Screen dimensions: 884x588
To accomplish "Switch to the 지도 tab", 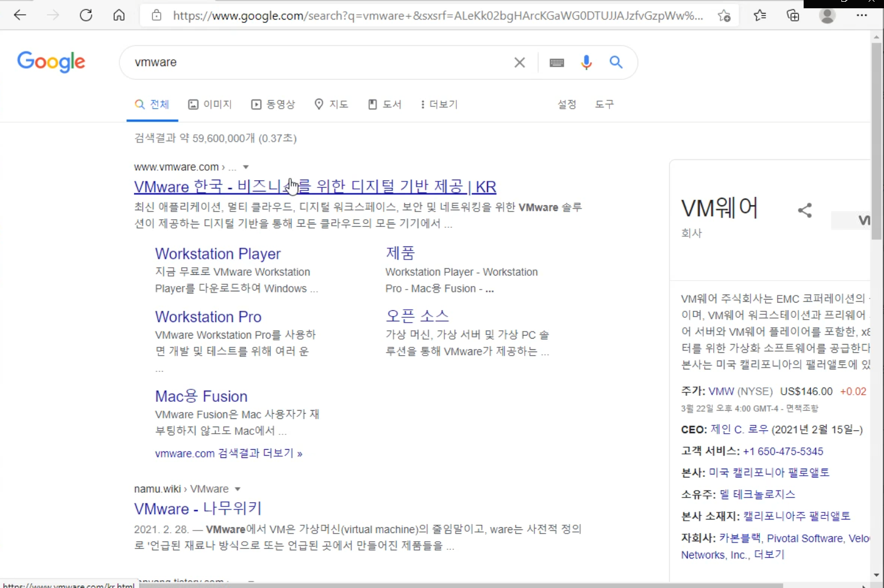I will (x=331, y=105).
